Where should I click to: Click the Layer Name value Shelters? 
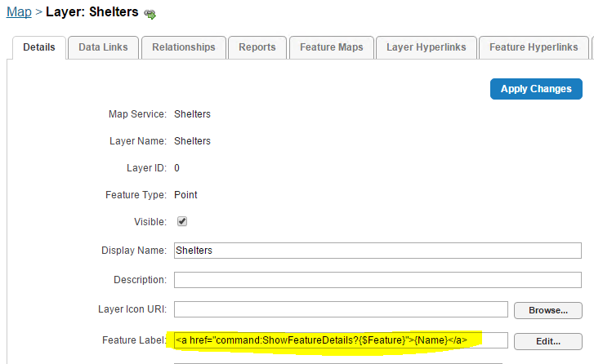click(192, 141)
